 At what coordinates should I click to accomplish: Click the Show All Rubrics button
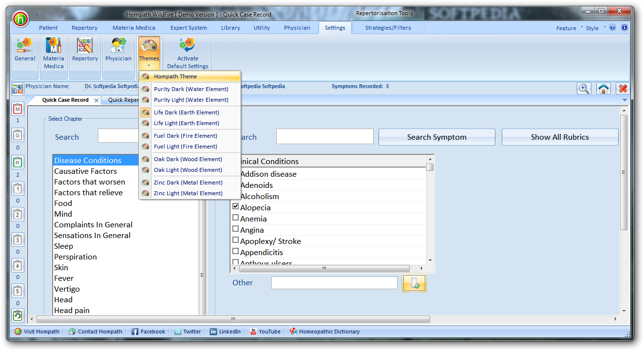click(x=560, y=137)
